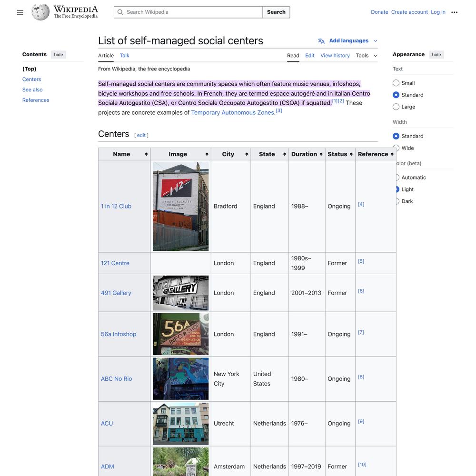Open the 56a Infoshop article

tap(119, 334)
